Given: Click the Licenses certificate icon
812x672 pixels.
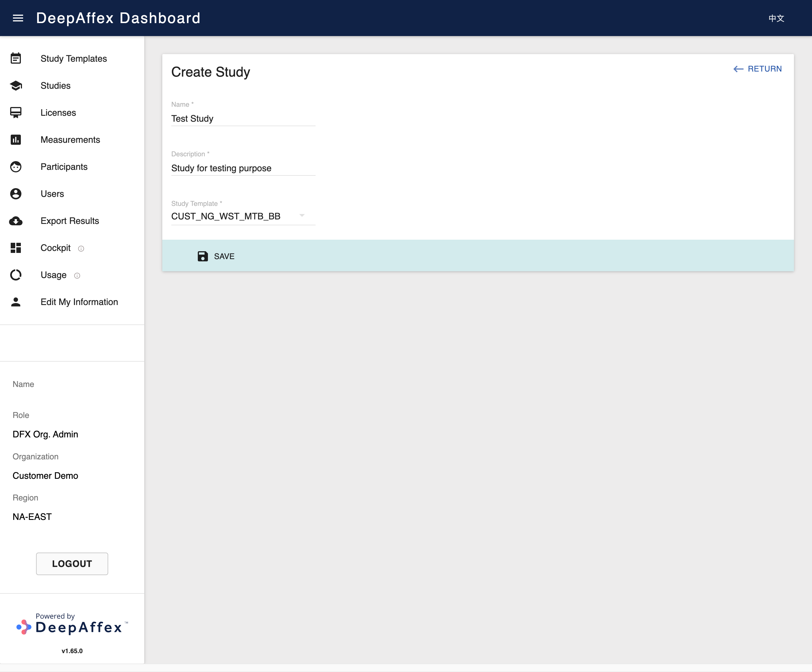Looking at the screenshot, I should coord(16,112).
